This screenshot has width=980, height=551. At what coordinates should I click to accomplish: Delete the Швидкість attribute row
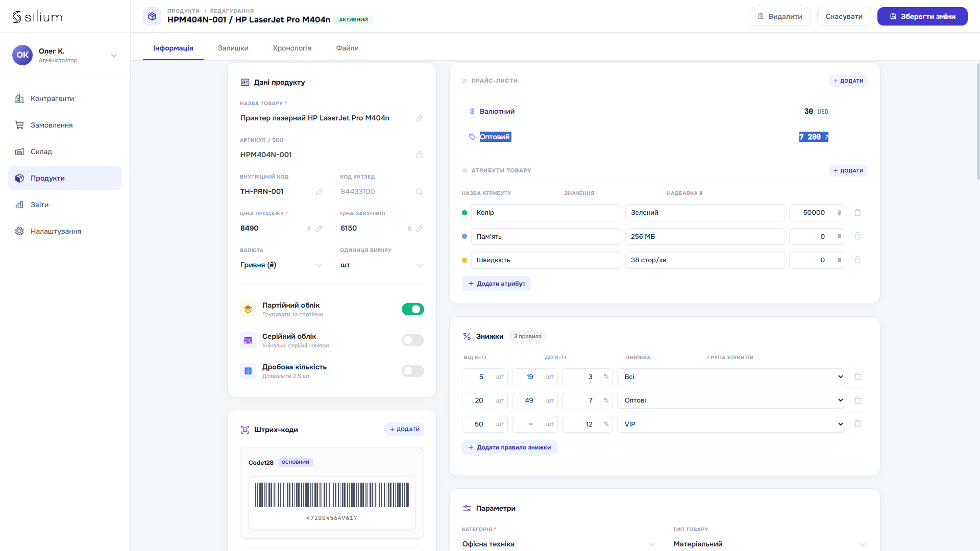857,260
